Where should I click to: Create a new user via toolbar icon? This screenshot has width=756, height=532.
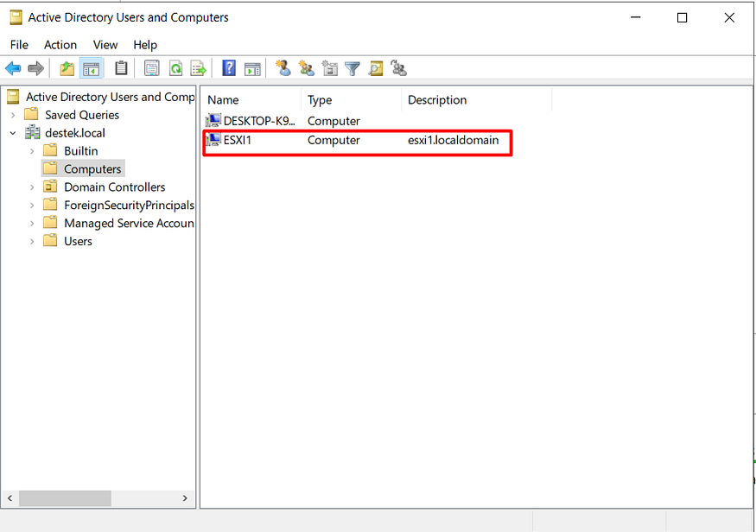click(283, 68)
